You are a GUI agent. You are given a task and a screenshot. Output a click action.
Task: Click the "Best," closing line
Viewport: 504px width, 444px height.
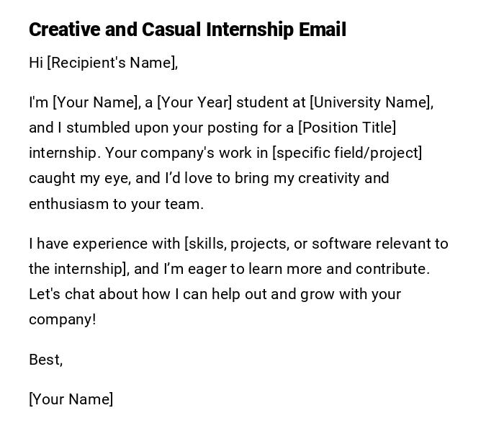tap(45, 360)
